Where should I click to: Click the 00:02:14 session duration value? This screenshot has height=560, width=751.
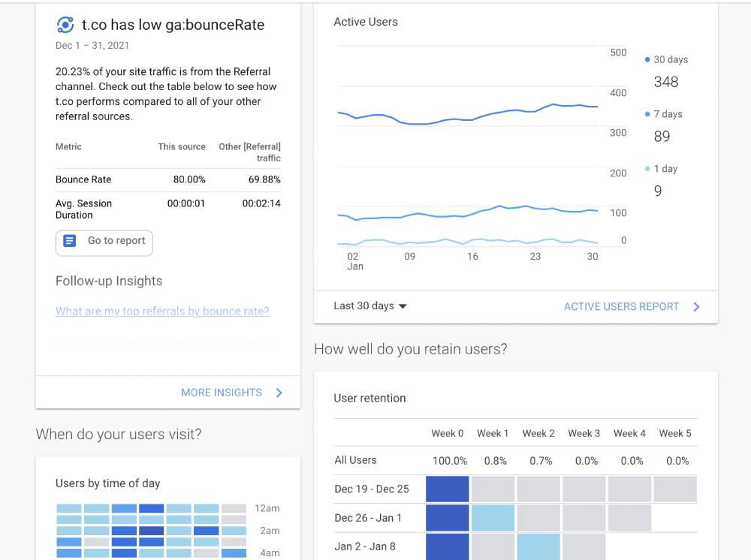261,203
